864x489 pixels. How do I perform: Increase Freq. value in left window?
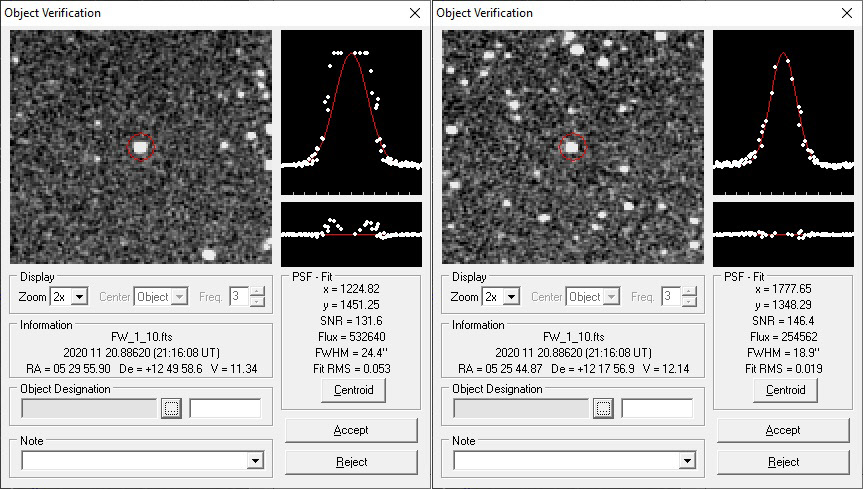click(x=257, y=292)
